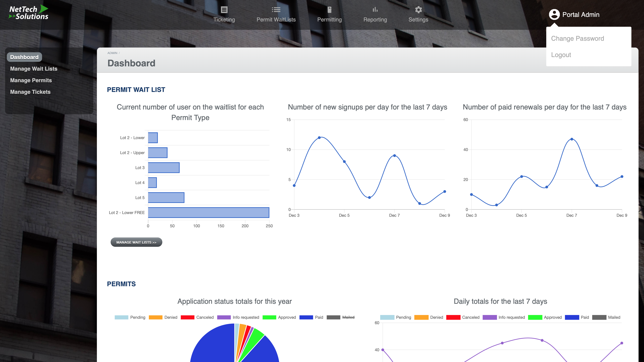This screenshot has width=644, height=362.
Task: Click the Lot 5 waitlist bar
Action: [x=166, y=198]
